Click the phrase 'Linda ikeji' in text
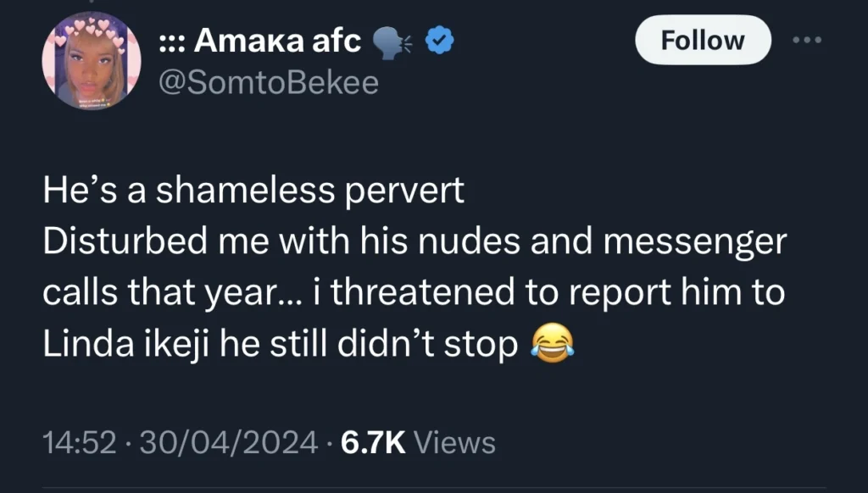 tap(127, 342)
